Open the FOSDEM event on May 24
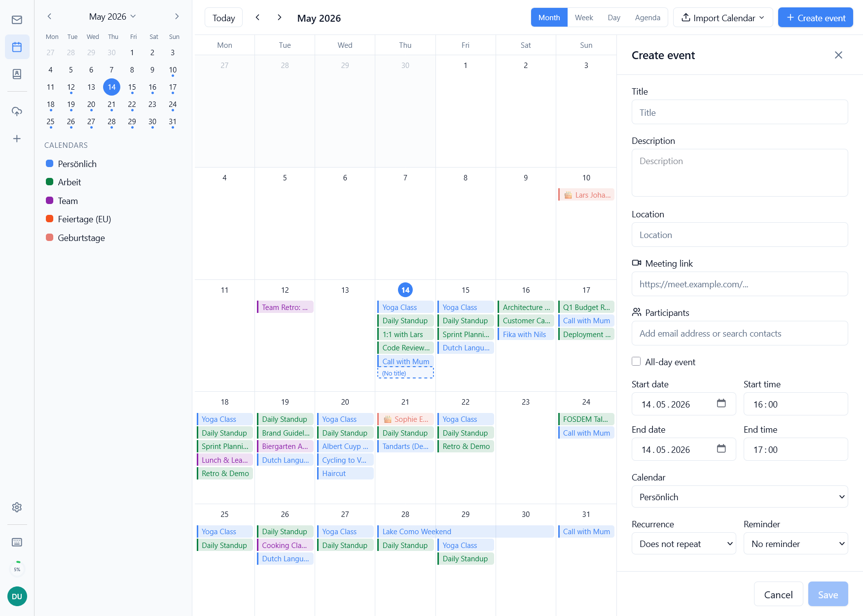Viewport: 863px width, 616px height. [x=586, y=419]
